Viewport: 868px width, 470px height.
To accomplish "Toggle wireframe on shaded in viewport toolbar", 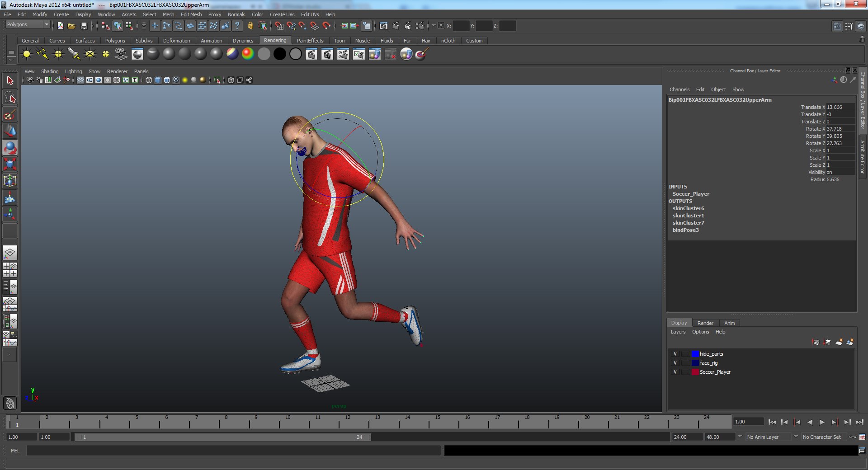I will point(167,80).
